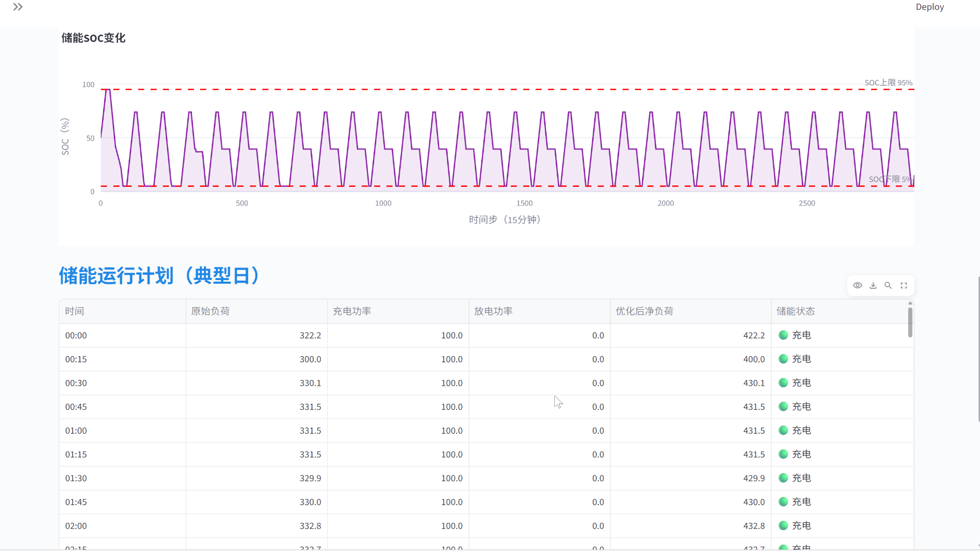Screen dimensions: 980x551
Task: Download the table as CSV
Action: [873, 286]
